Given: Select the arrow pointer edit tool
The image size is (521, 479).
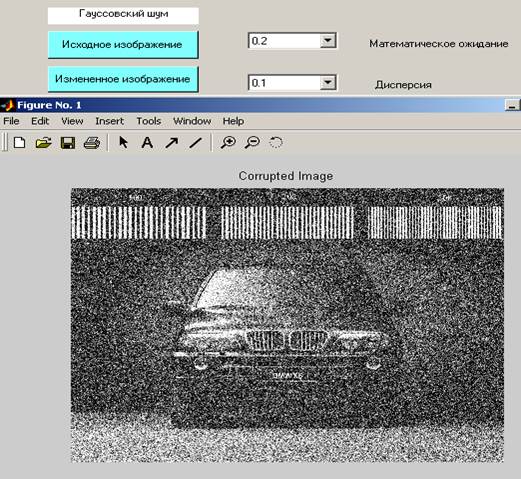Looking at the screenshot, I should 123,142.
